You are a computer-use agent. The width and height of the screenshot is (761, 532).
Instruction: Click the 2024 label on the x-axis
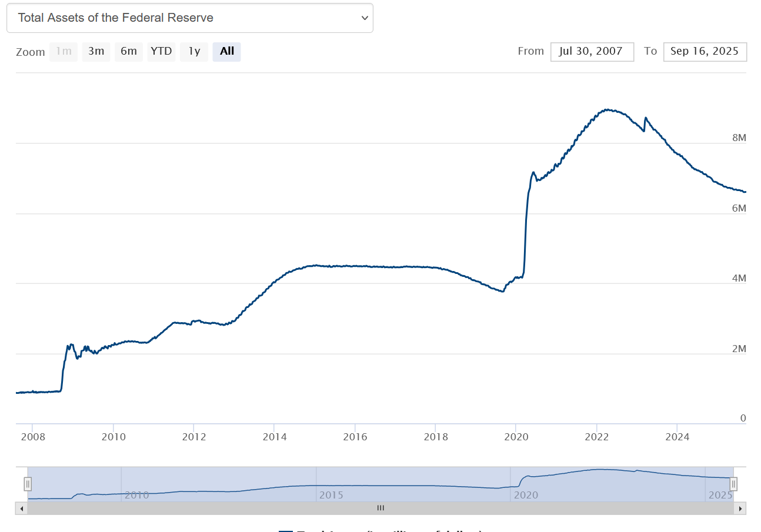(677, 437)
